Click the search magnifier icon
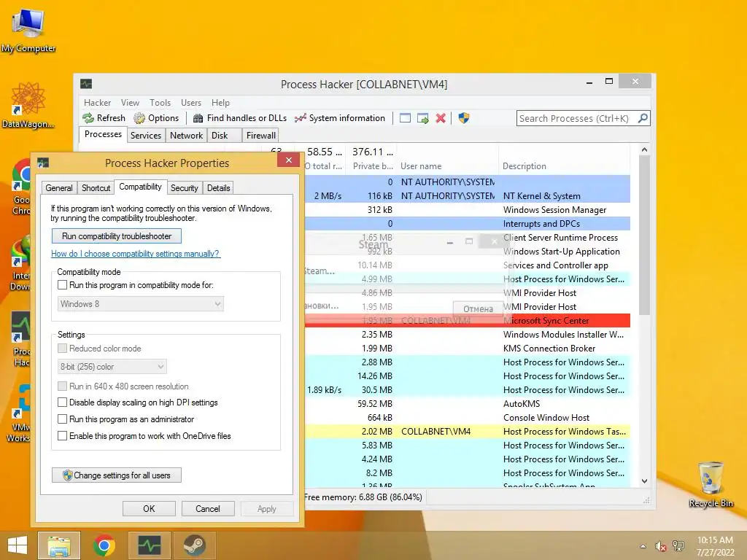This screenshot has height=560, width=747. (x=643, y=117)
